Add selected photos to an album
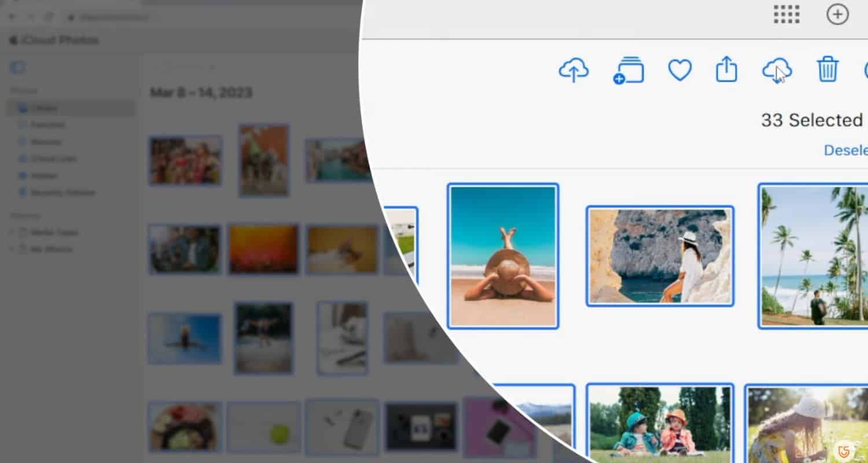 pyautogui.click(x=628, y=71)
